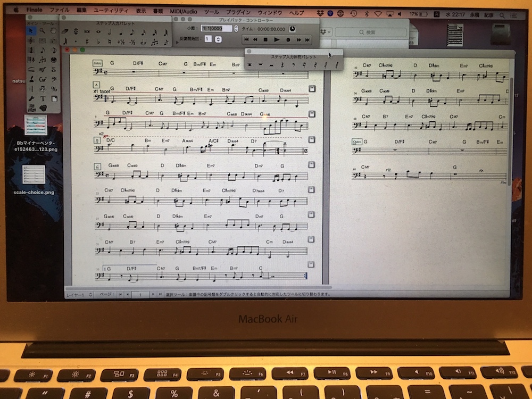Jump to the first page
532x399 pixels.
120,295
